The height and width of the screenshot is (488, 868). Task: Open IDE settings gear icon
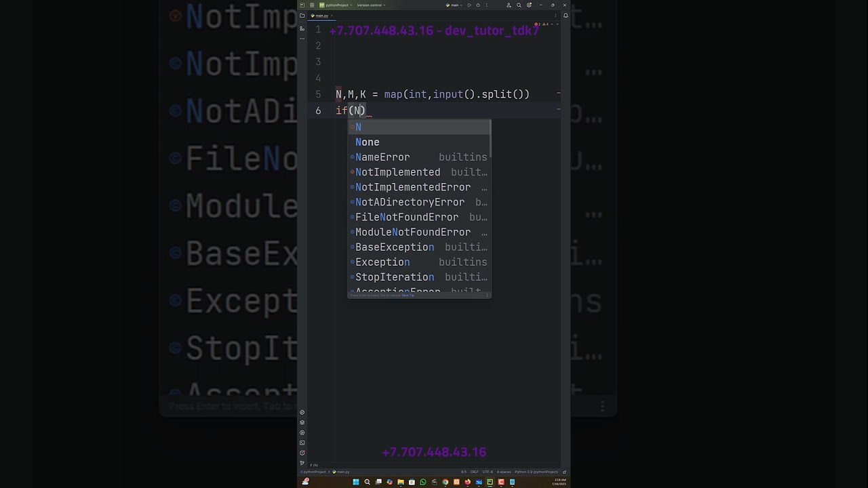529,5
